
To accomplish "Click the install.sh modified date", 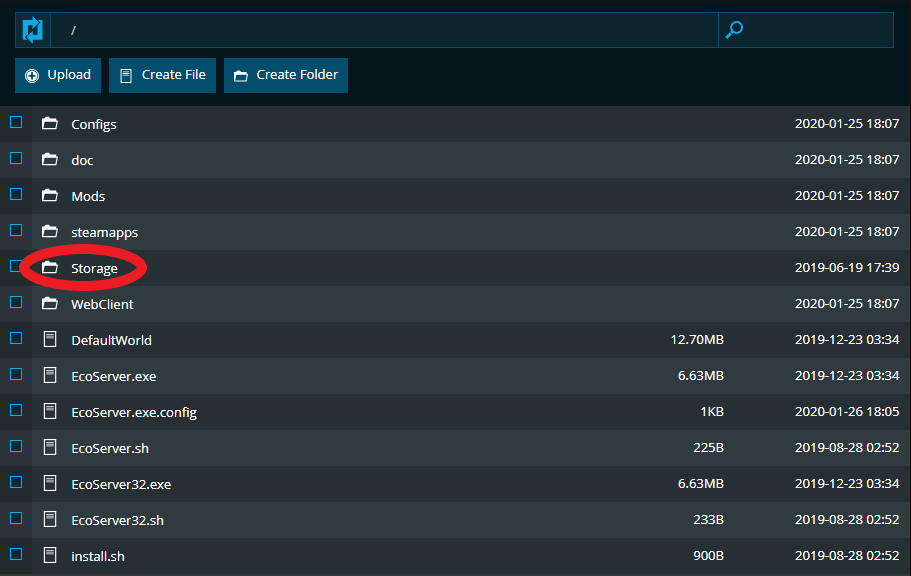I will click(x=847, y=556).
